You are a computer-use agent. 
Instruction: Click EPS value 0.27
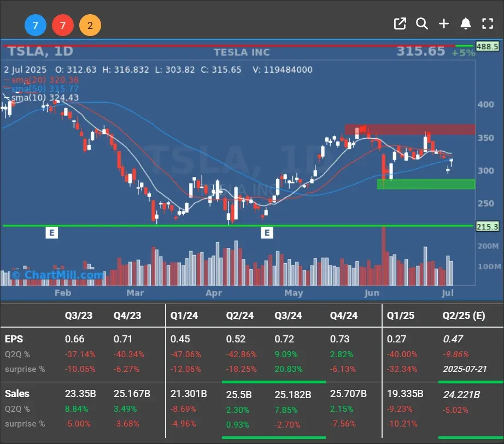coord(396,339)
